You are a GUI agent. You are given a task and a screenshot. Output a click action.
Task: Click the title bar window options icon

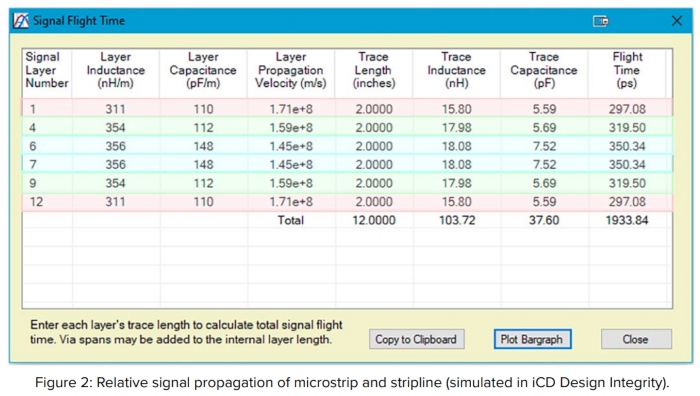tap(600, 21)
